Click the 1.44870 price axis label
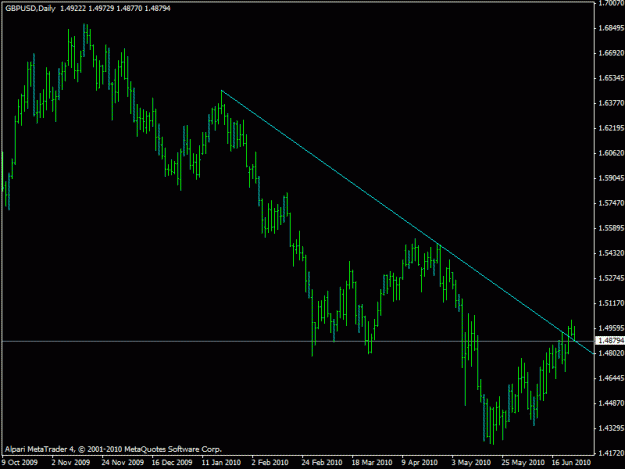Image resolution: width=625 pixels, height=469 pixels. [611, 403]
